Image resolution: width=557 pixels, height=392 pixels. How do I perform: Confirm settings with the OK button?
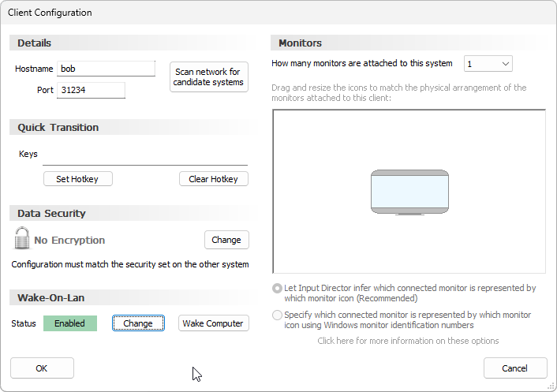42,368
